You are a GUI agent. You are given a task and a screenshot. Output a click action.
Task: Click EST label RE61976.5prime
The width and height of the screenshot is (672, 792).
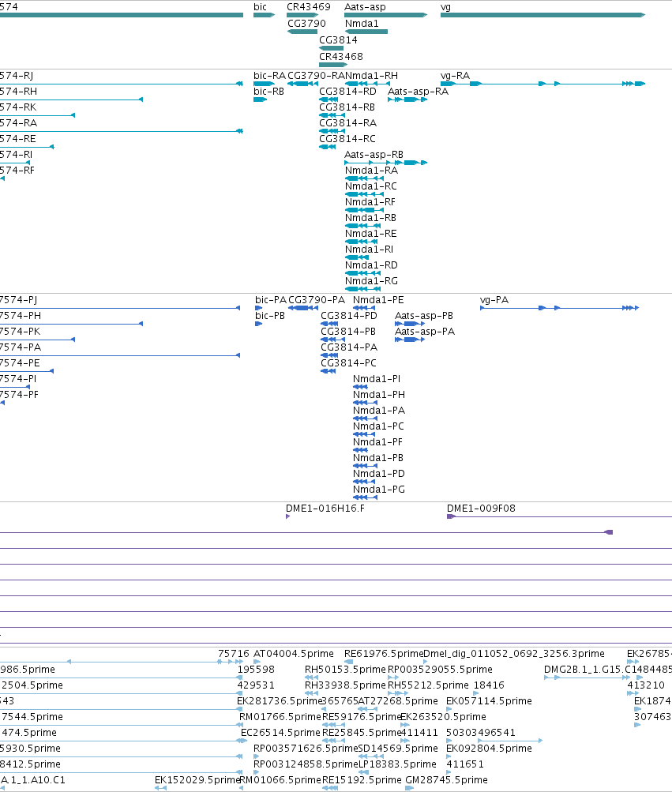pos(384,654)
